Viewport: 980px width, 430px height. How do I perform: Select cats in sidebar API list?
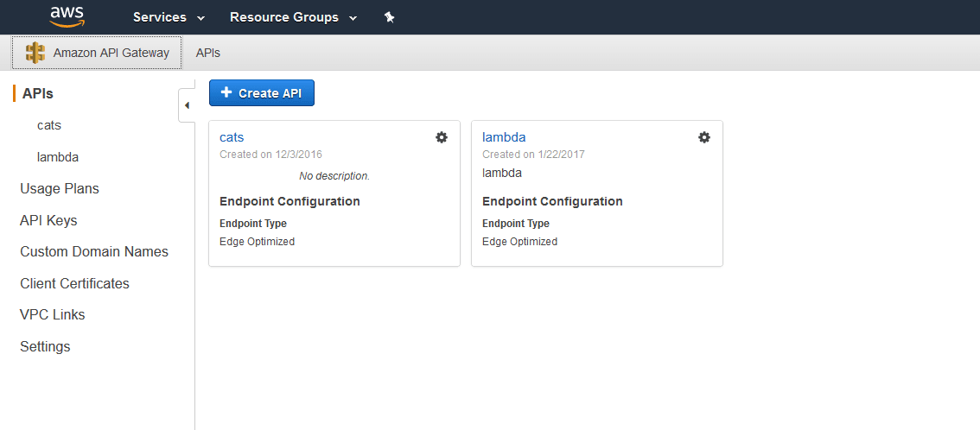pyautogui.click(x=49, y=125)
